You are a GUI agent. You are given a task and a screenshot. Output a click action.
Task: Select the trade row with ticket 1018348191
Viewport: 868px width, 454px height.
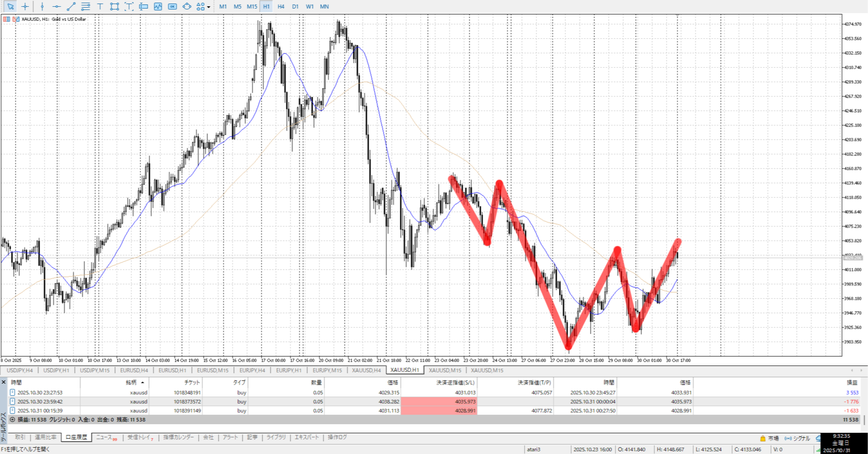[187, 393]
